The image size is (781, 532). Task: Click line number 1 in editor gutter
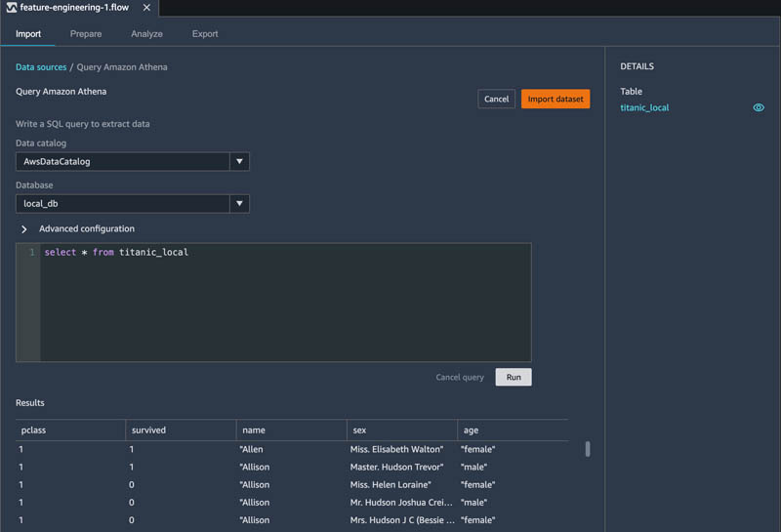pyautogui.click(x=32, y=252)
